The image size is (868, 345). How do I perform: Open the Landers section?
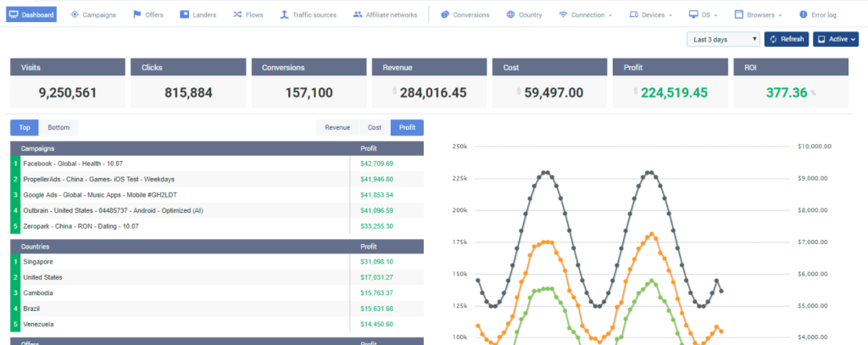(x=198, y=15)
